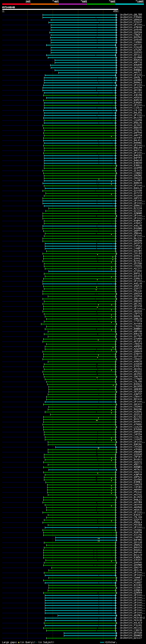
Task: Select hit UniRef100_Q05046
Action: coord(131,30)
